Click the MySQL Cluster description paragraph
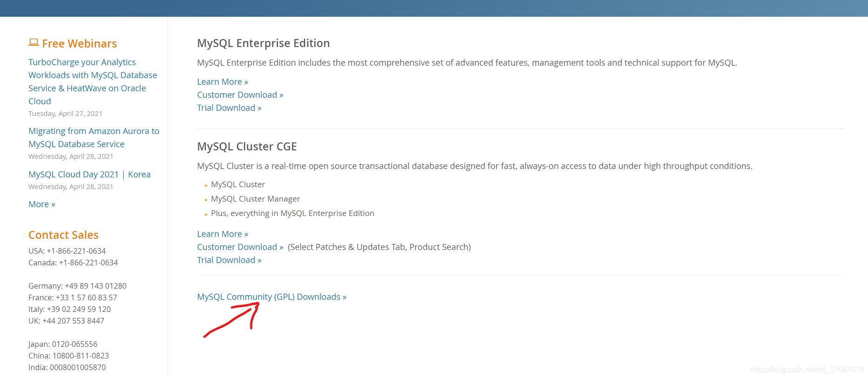The width and height of the screenshot is (868, 378). pyautogui.click(x=474, y=166)
